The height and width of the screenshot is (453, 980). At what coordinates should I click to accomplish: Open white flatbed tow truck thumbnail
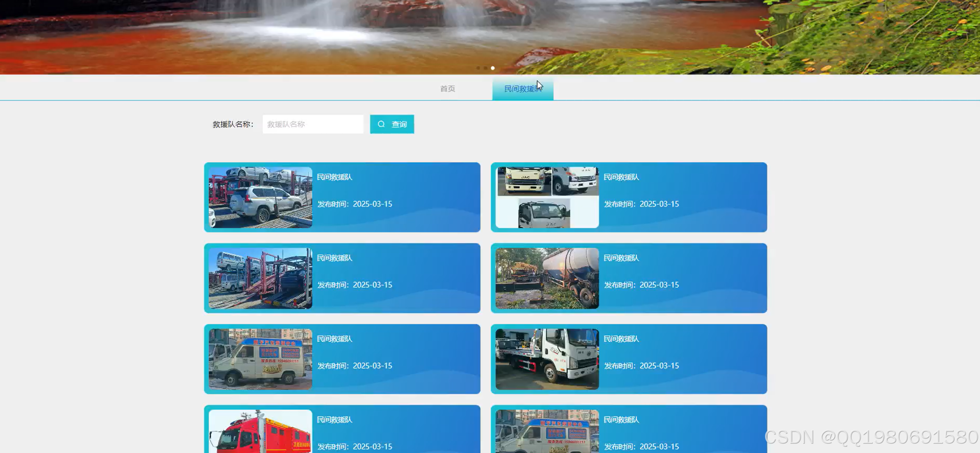pos(547,359)
